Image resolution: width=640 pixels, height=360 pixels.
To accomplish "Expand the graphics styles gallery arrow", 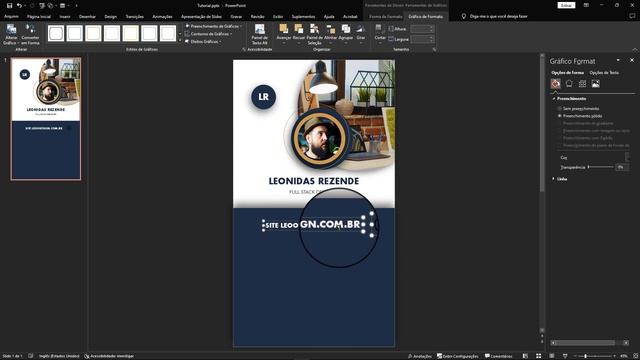I will click(x=180, y=41).
